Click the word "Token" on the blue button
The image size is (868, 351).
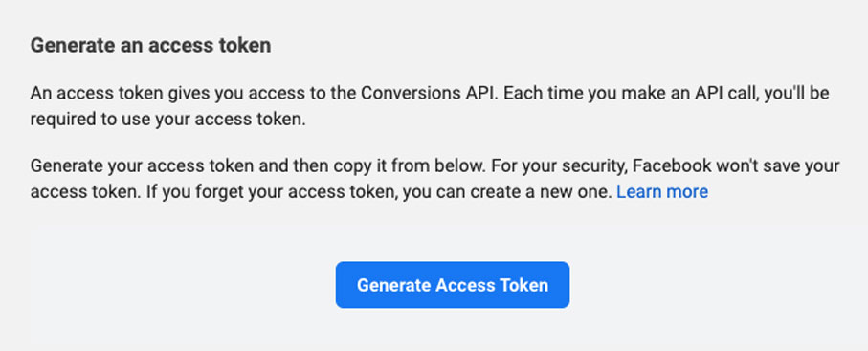click(x=523, y=285)
